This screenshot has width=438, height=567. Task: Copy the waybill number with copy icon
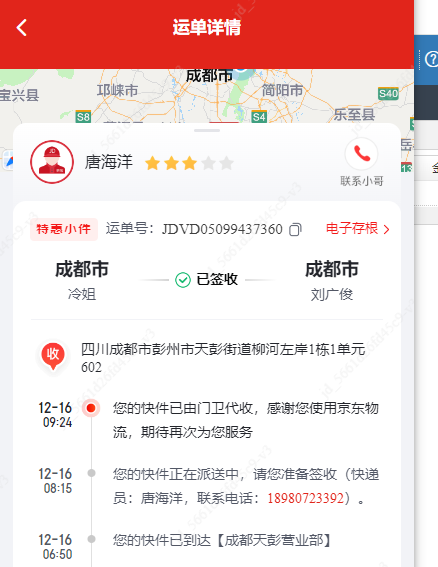coord(295,230)
